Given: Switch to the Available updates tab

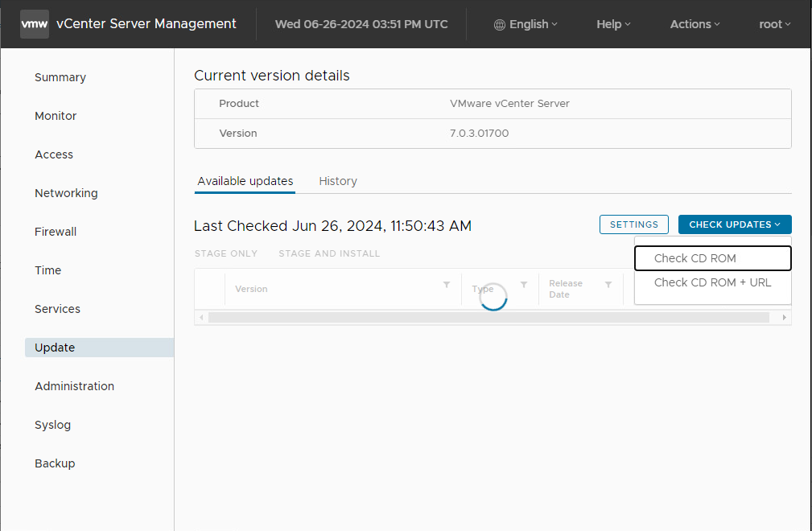Looking at the screenshot, I should pos(245,181).
